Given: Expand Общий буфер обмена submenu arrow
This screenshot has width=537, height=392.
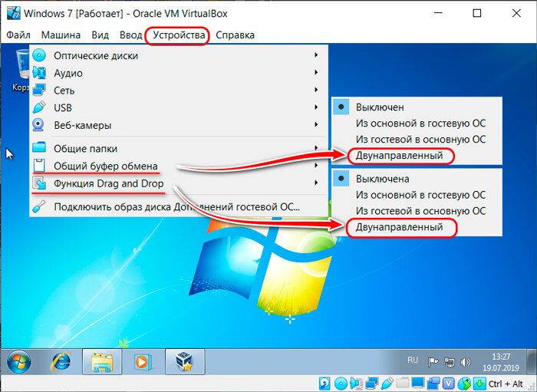Looking at the screenshot, I should tap(316, 166).
